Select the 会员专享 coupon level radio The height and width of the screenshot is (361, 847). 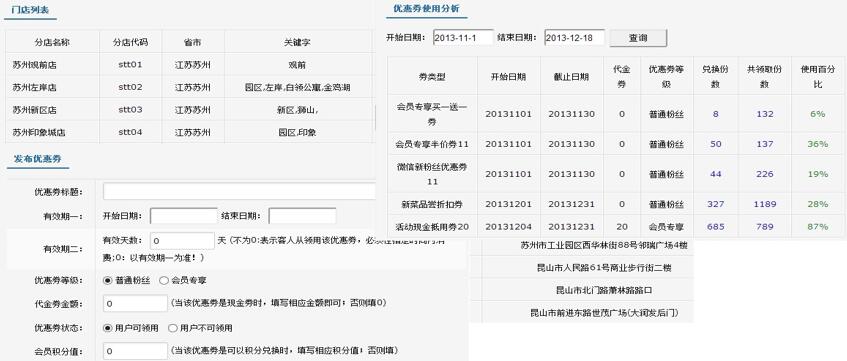tap(164, 280)
